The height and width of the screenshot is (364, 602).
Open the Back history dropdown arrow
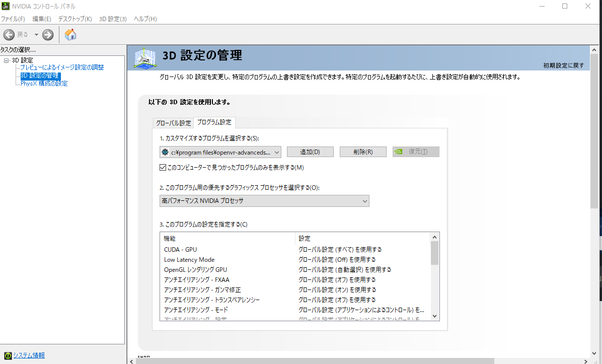pos(36,35)
